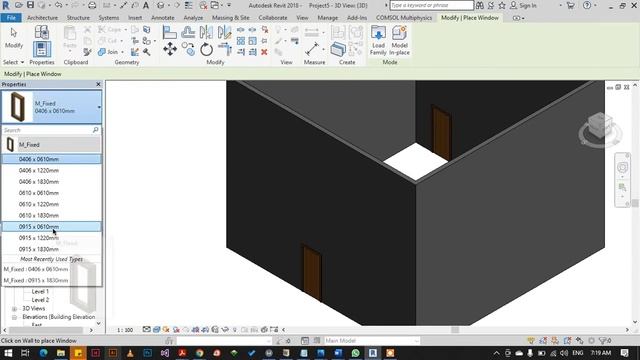Click the Project Browser horizontal scrollbar
This screenshot has width=640, height=360.
(46, 330)
